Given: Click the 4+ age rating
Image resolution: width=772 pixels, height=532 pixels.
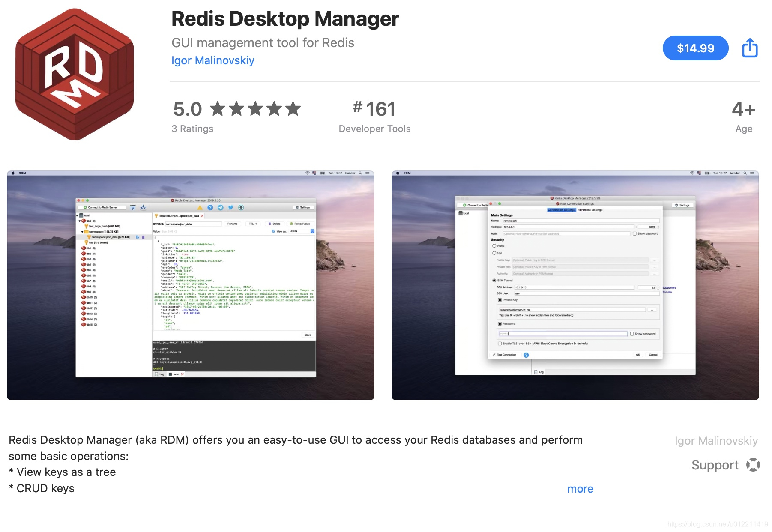Looking at the screenshot, I should [743, 109].
